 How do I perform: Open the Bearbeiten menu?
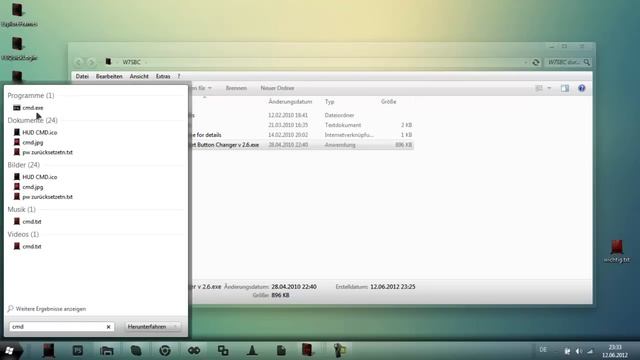point(109,76)
